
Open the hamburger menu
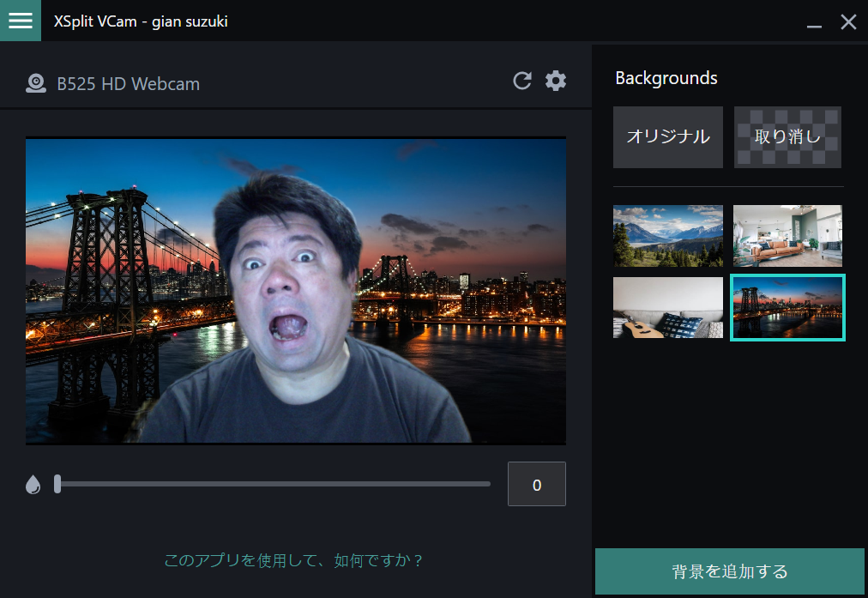(x=20, y=21)
